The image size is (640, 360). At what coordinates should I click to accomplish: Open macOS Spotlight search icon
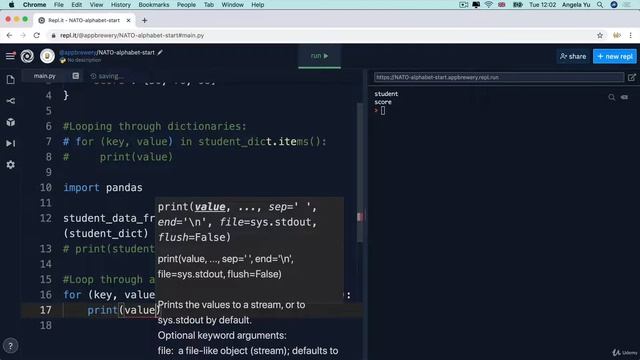click(x=600, y=4)
